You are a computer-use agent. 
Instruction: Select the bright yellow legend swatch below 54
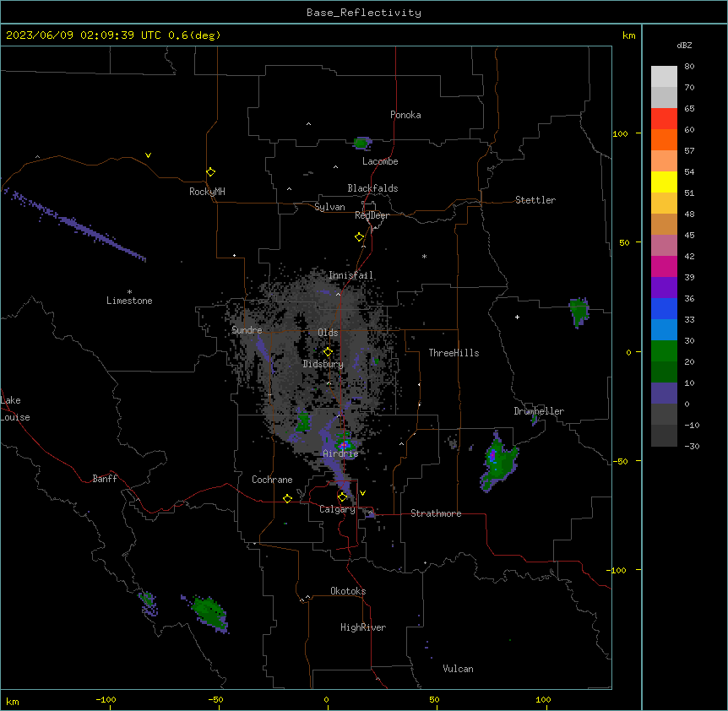coord(664,182)
